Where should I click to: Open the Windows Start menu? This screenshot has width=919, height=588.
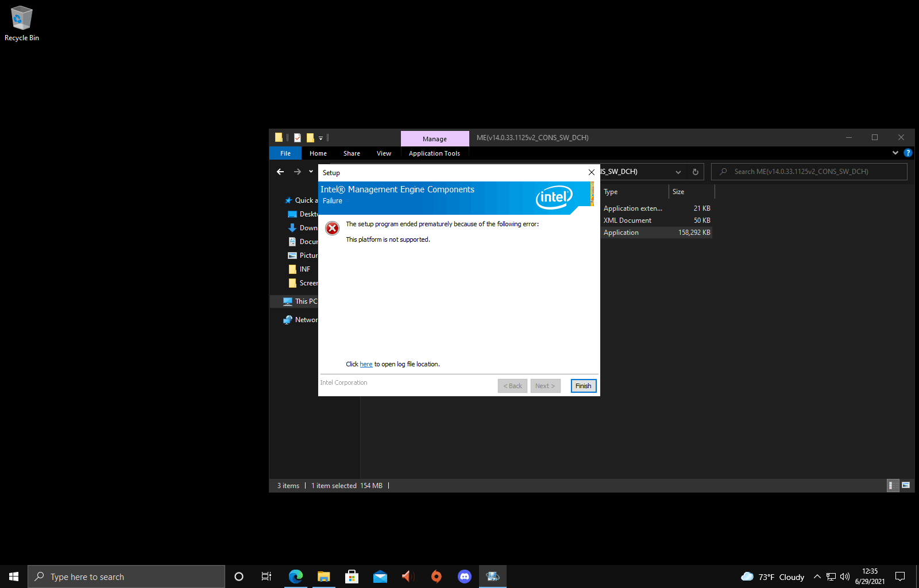tap(14, 577)
